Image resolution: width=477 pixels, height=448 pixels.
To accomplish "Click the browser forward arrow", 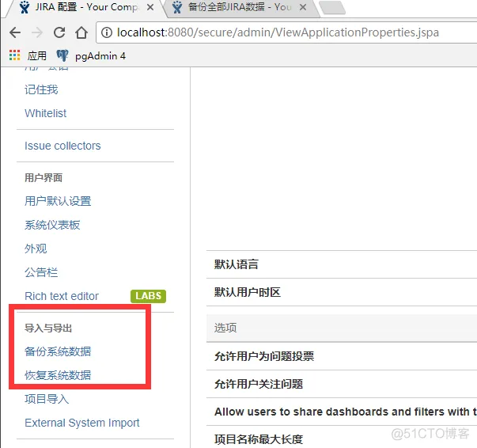I will pos(37,33).
